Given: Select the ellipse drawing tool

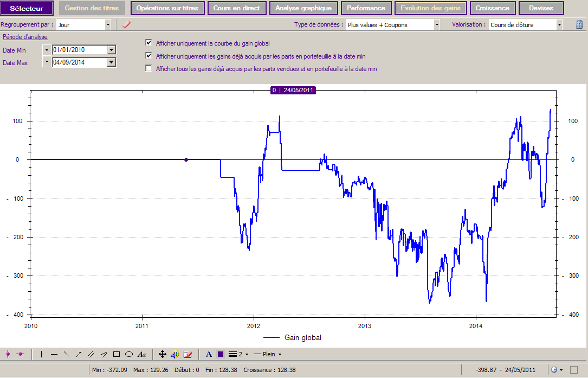Looking at the screenshot, I should (x=129, y=354).
